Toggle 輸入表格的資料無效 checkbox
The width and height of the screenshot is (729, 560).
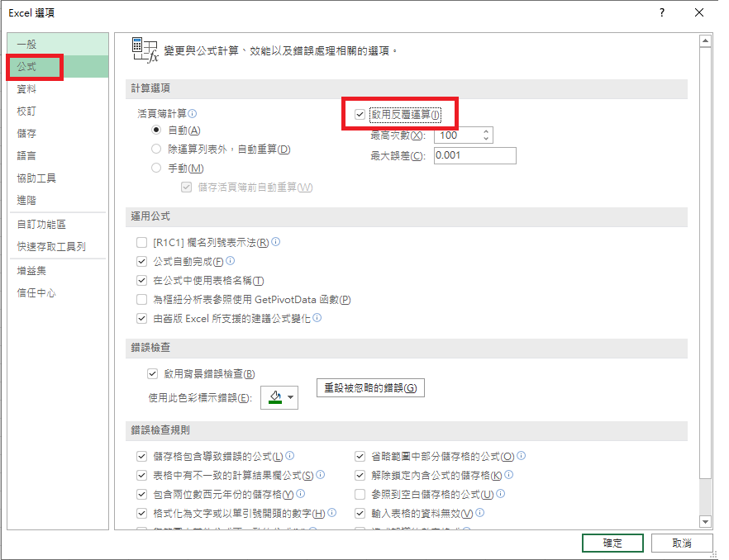click(360, 514)
